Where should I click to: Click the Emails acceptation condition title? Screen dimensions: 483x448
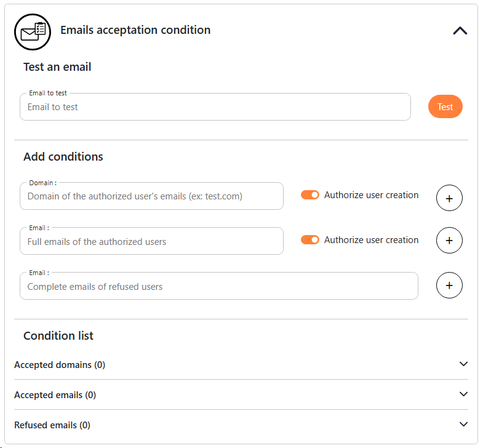(x=135, y=30)
